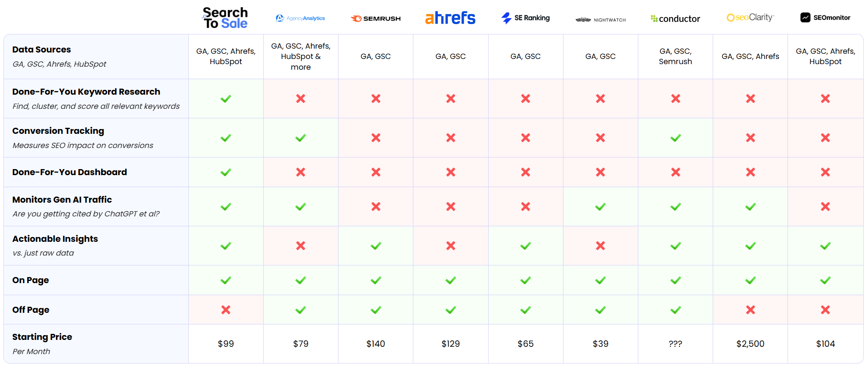Click Search To Sale's Off Page red cross
Viewport: 868px width, 367px height.
226,310
